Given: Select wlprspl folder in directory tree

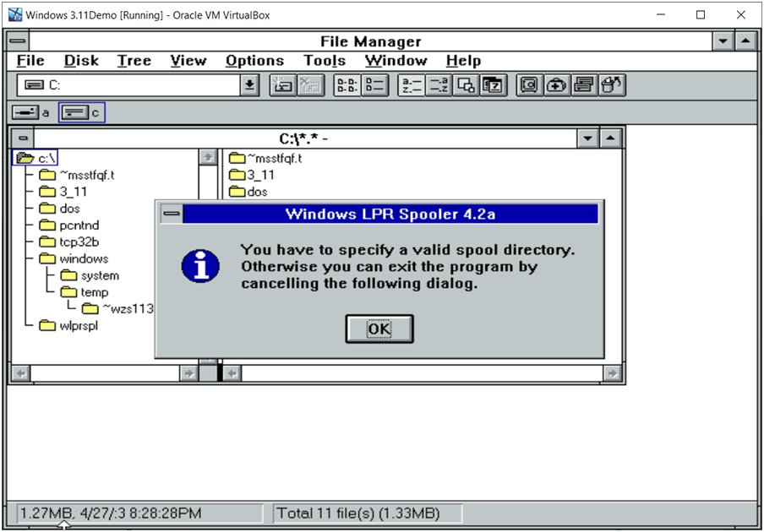Looking at the screenshot, I should pyautogui.click(x=68, y=325).
